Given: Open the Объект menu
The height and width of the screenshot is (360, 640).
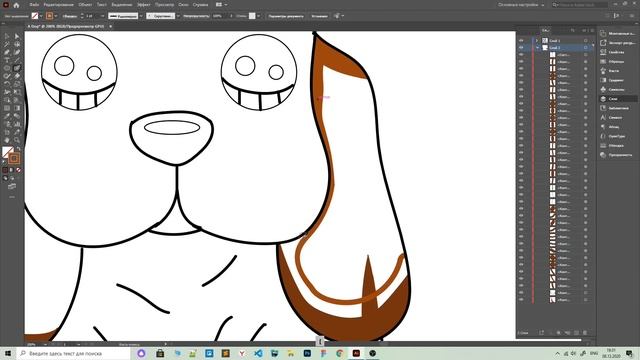Looking at the screenshot, I should [85, 5].
